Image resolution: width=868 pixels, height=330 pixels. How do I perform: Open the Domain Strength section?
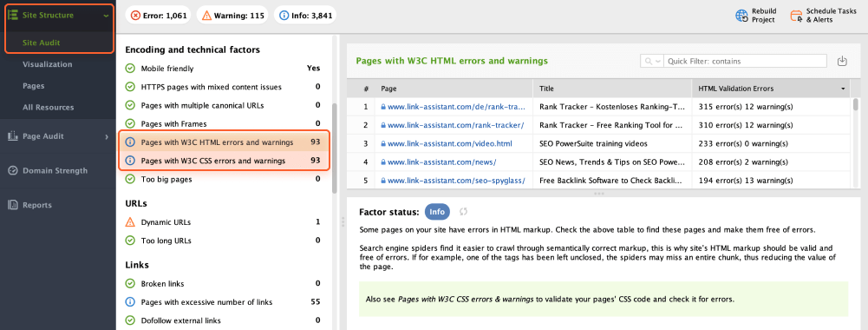coord(55,170)
